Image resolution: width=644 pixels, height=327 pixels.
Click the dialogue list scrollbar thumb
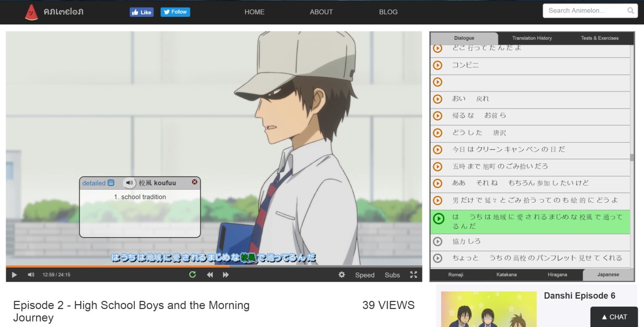631,158
